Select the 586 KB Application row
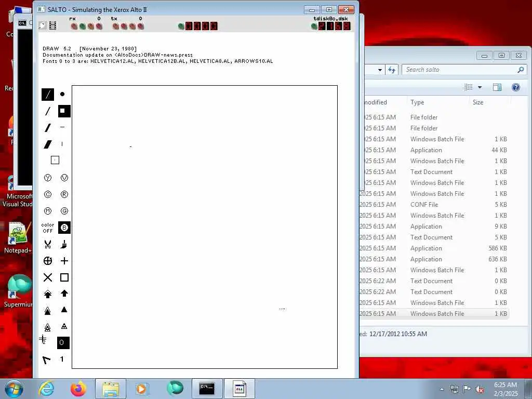The width and height of the screenshot is (532, 399). (434, 248)
